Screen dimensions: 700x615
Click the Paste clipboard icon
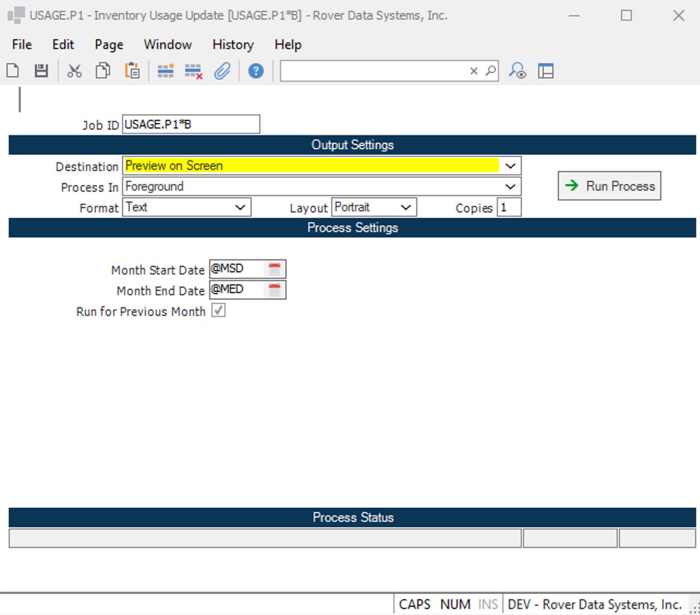[x=132, y=71]
